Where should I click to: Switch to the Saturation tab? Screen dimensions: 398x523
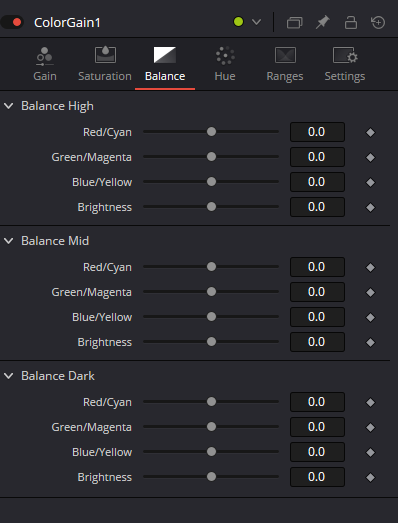105,64
